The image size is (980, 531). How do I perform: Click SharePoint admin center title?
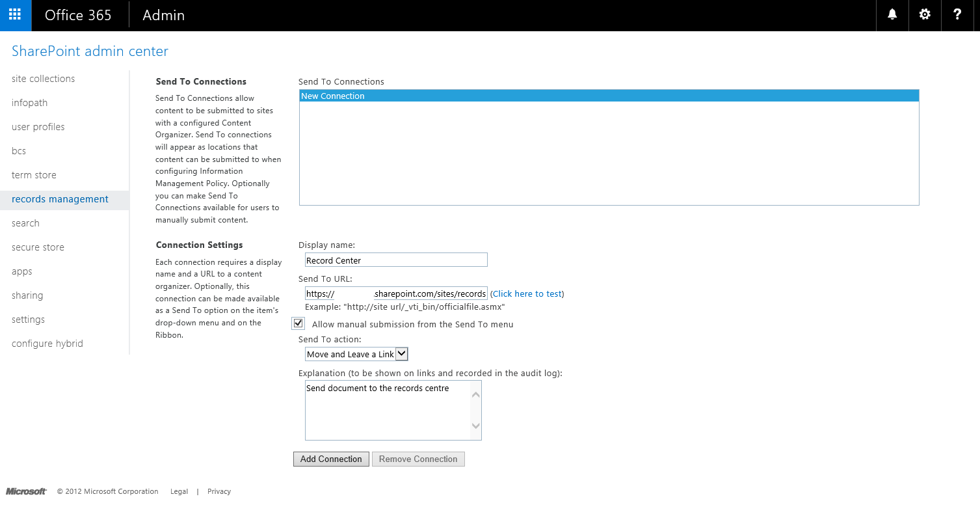pos(90,51)
